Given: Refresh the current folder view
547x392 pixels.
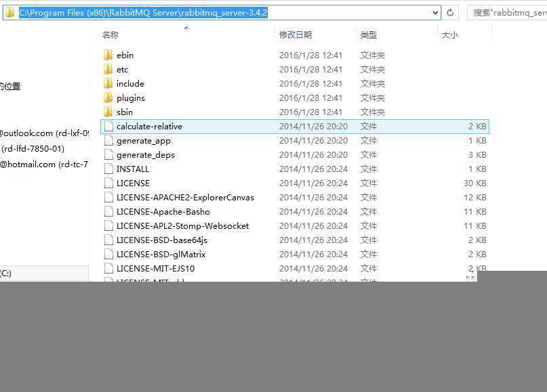Looking at the screenshot, I should coord(450,13).
